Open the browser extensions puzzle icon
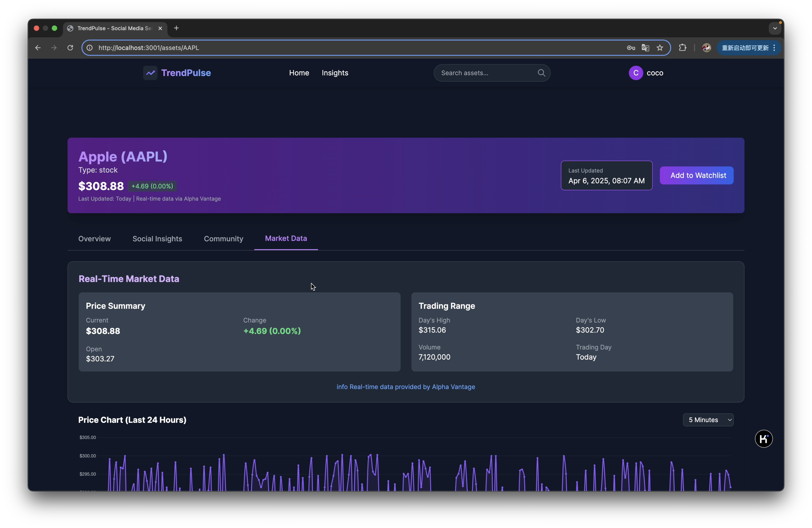Image resolution: width=812 pixels, height=528 pixels. pyautogui.click(x=682, y=48)
